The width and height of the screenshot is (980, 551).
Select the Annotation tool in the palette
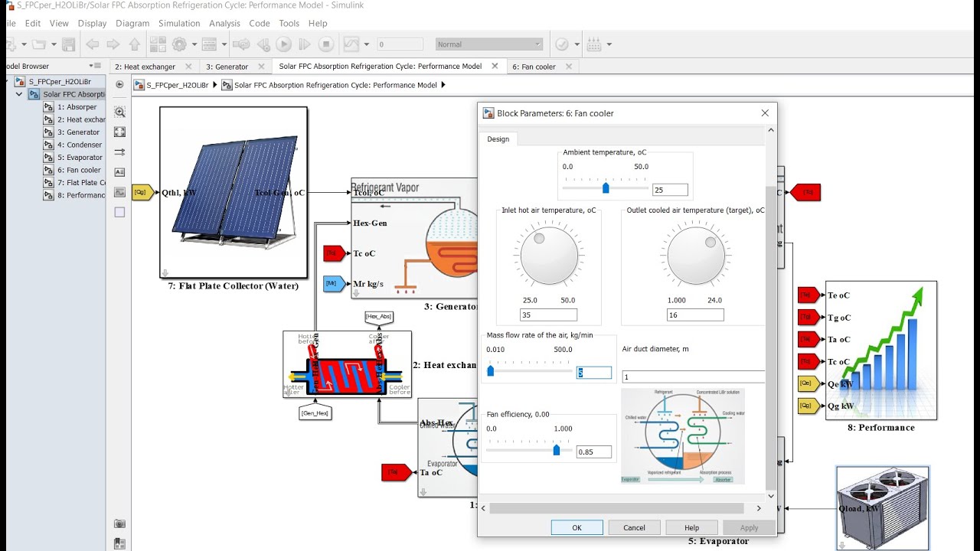119,172
